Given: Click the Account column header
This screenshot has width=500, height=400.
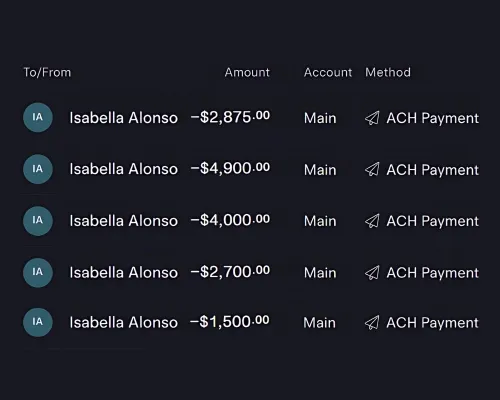Looking at the screenshot, I should click(328, 72).
